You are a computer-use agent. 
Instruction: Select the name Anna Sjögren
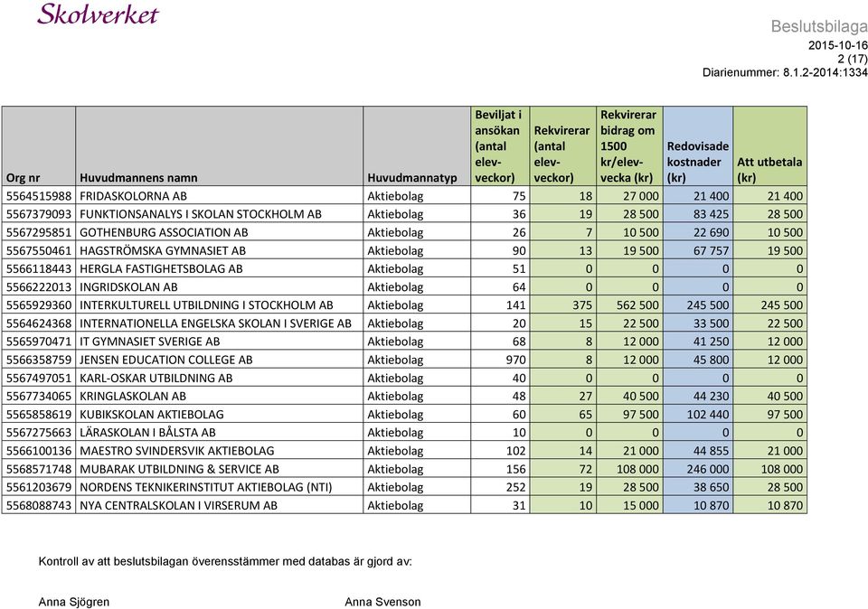pos(73,602)
